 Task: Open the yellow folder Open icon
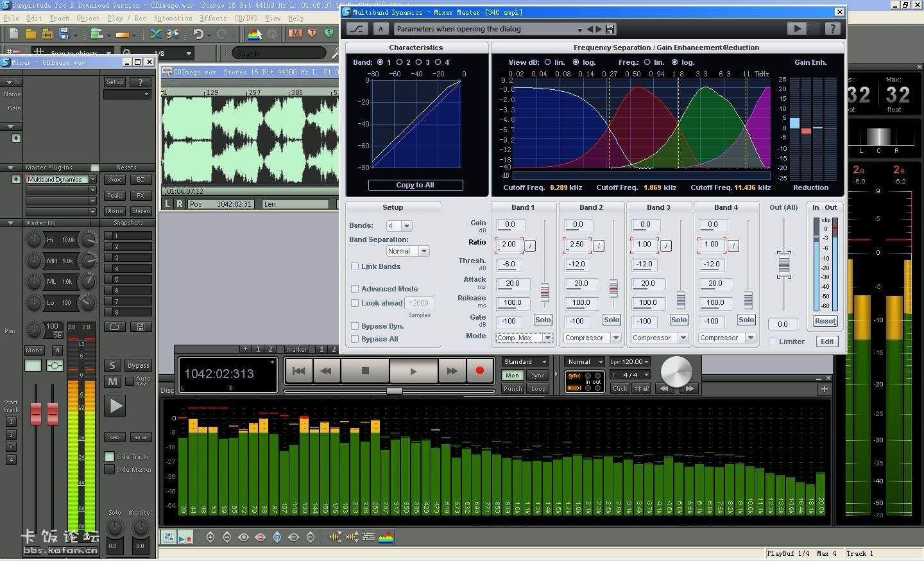pos(30,33)
